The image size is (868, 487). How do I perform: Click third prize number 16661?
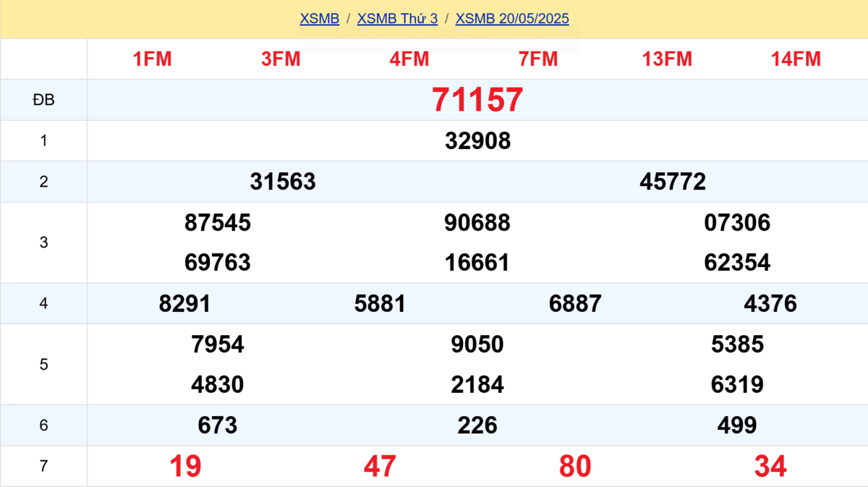point(477,263)
